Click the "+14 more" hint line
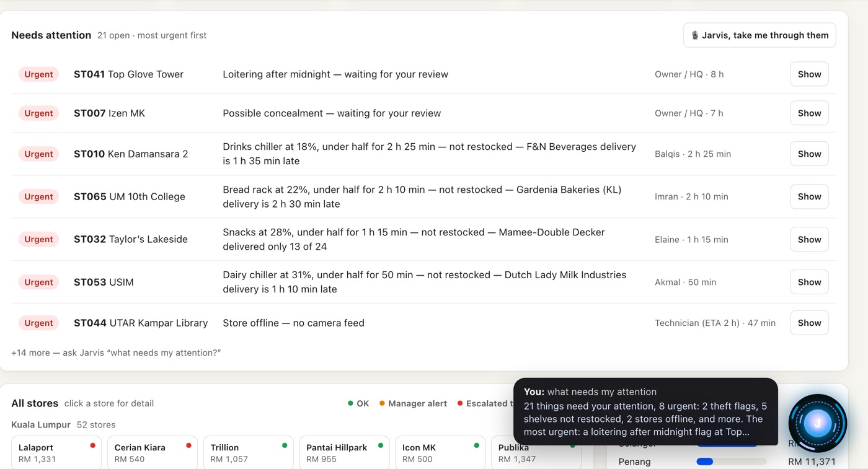The image size is (868, 469). pos(116,353)
